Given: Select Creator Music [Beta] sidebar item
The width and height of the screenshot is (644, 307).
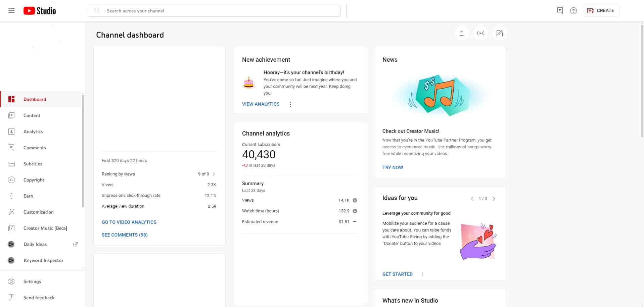Looking at the screenshot, I should tap(45, 228).
